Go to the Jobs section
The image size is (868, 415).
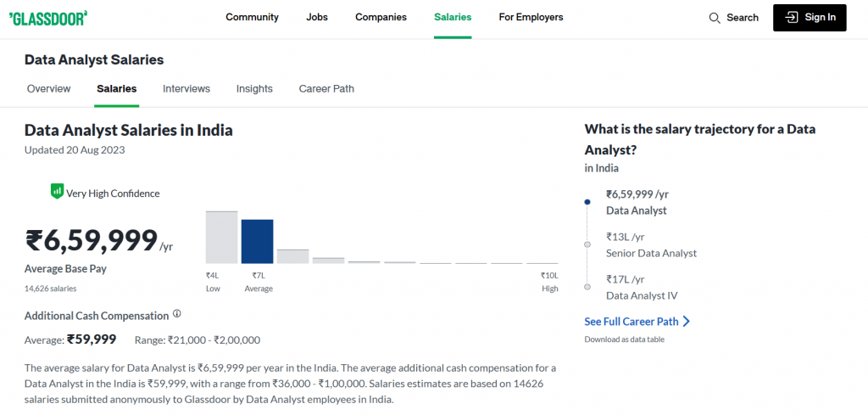(x=317, y=17)
